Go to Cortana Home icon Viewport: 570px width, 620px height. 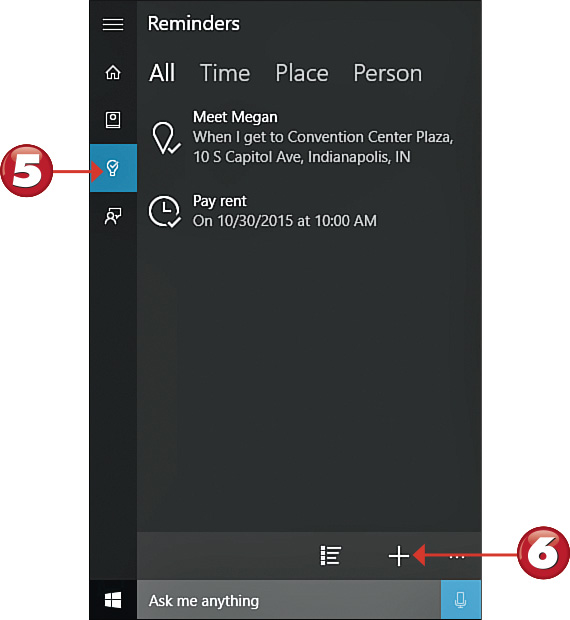[113, 73]
